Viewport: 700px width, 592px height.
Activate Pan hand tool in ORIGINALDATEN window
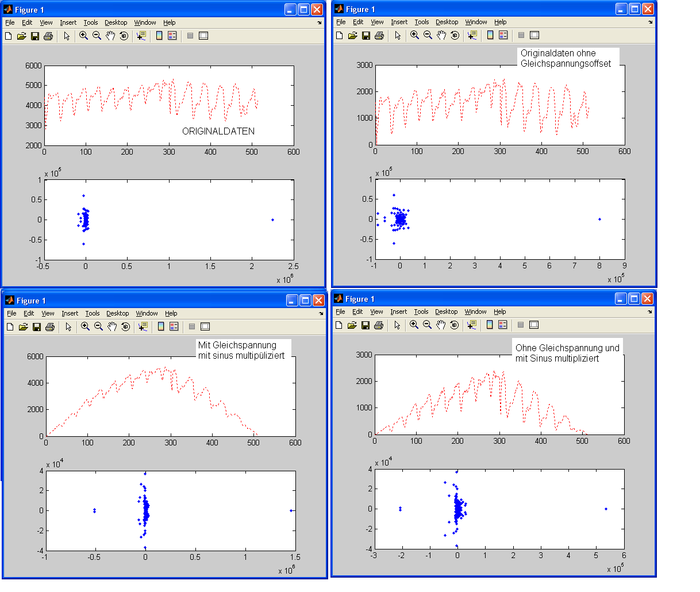pyautogui.click(x=110, y=36)
